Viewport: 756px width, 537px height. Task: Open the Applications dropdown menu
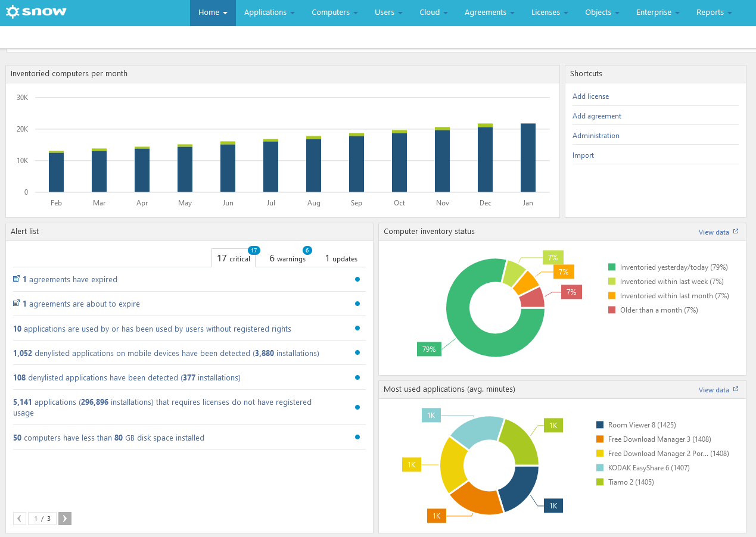point(269,13)
